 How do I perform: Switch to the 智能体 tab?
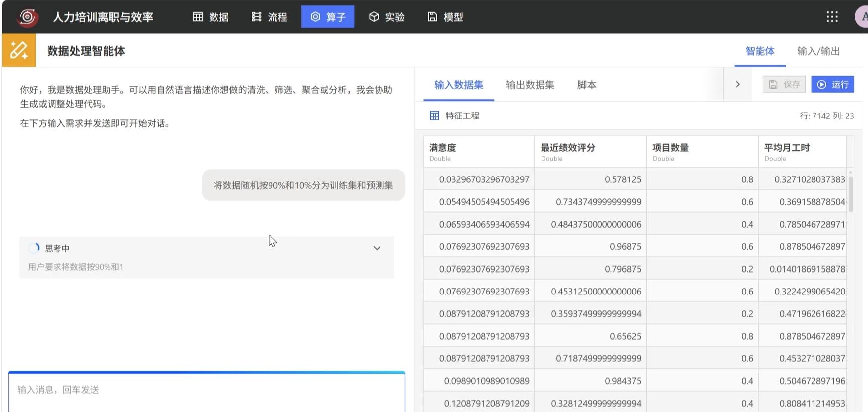coord(760,51)
